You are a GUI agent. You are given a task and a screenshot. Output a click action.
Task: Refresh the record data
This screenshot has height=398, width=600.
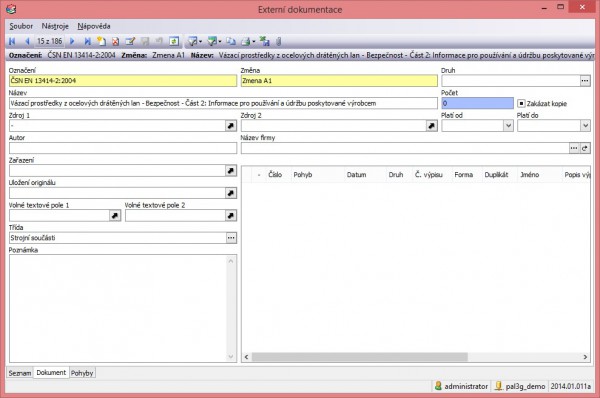tap(174, 41)
